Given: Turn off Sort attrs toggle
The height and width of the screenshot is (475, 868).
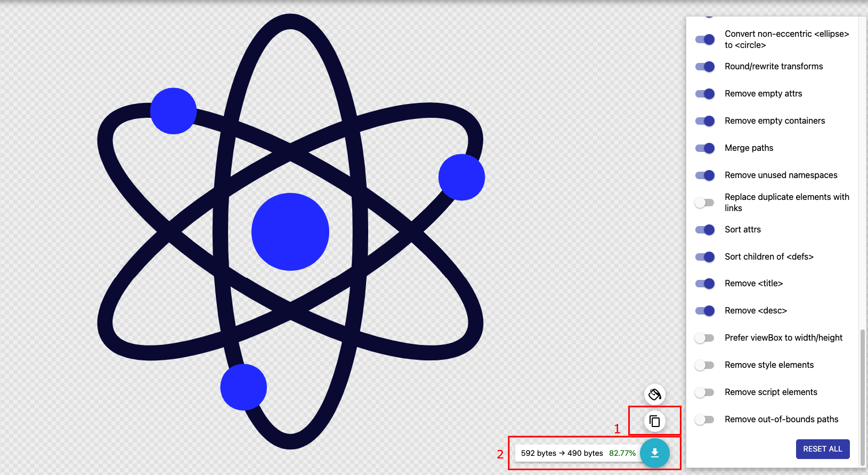Looking at the screenshot, I should (x=705, y=230).
